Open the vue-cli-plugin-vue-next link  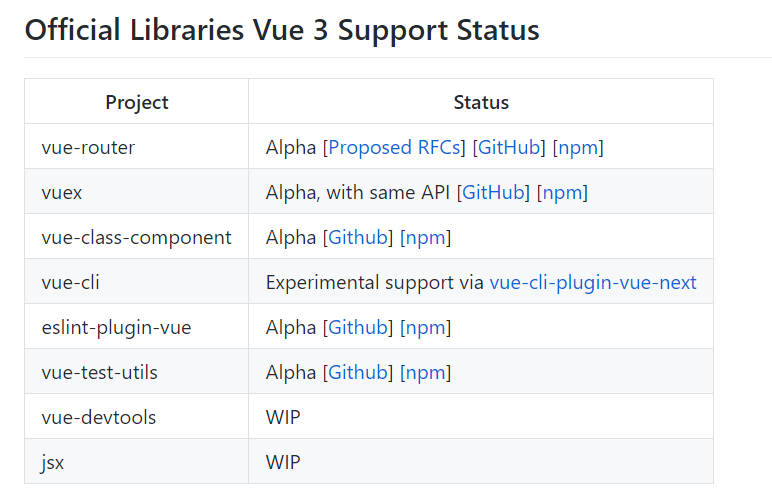pos(593,282)
